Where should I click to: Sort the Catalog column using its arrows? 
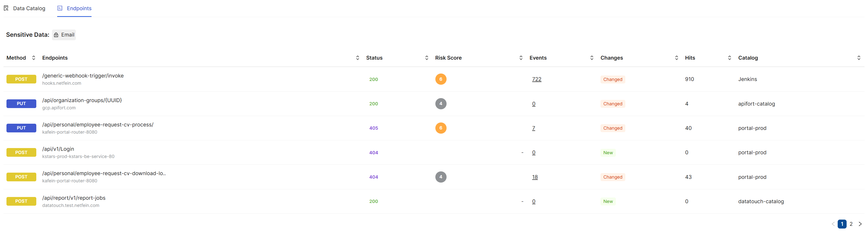(859, 58)
